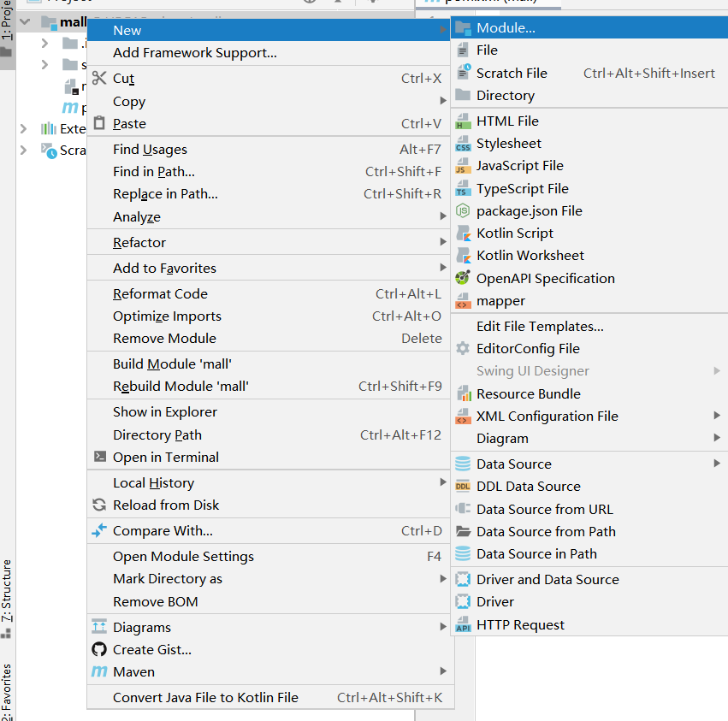This screenshot has width=728, height=721.
Task: Click the Data Source from URL icon
Action: tap(463, 509)
